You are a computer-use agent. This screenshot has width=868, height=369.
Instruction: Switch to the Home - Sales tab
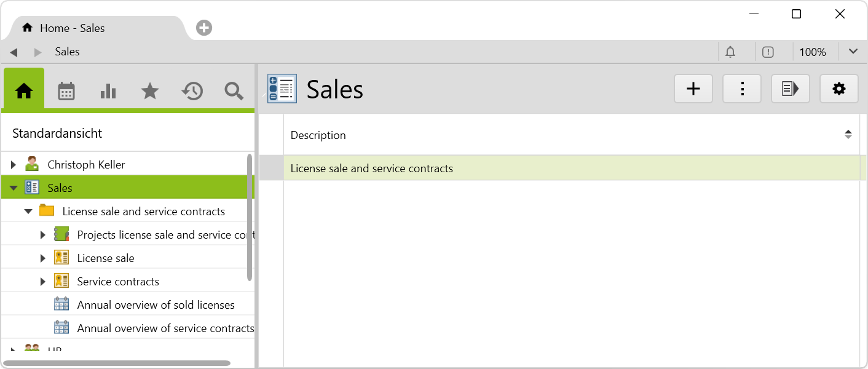(72, 28)
